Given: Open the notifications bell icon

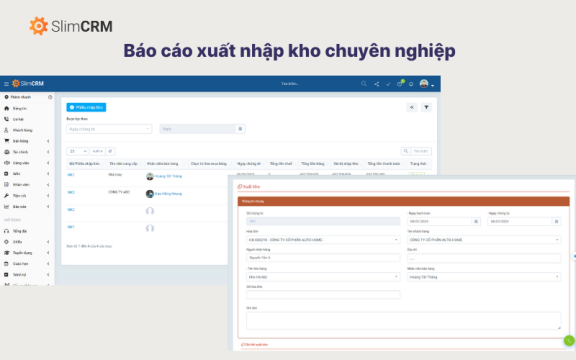Looking at the screenshot, I should point(411,84).
